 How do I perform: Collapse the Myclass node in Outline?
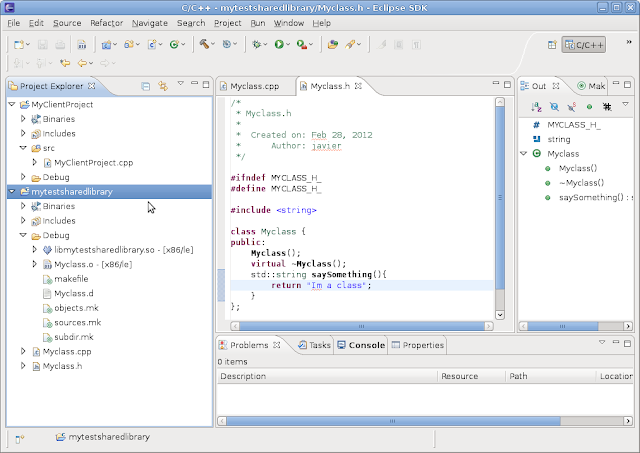pyautogui.click(x=524, y=153)
